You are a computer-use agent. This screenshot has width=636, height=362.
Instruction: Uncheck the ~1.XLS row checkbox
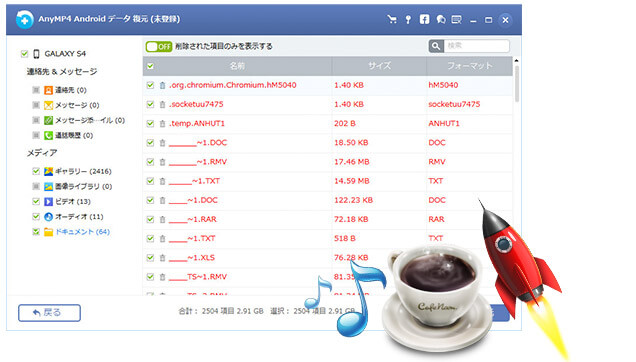(x=150, y=258)
